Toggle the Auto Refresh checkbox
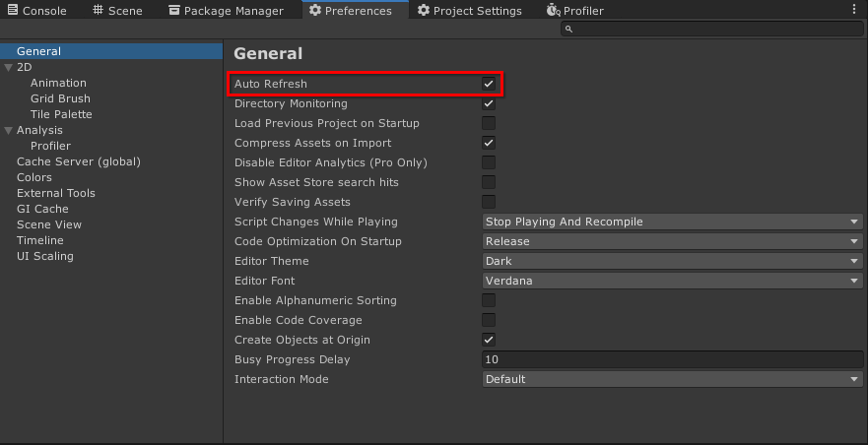Viewport: 868px width, 445px height. (489, 84)
